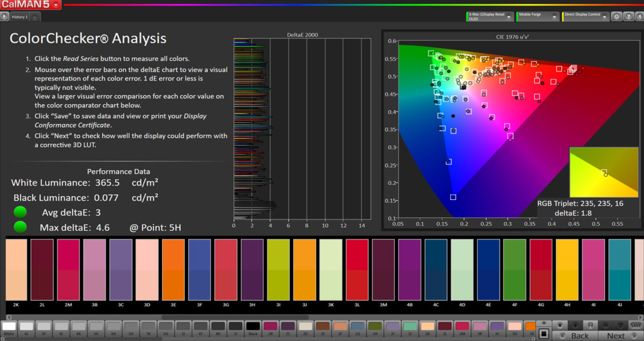This screenshot has height=341, width=644.
Task: Click the stop measurement button
Action: coord(559,325)
